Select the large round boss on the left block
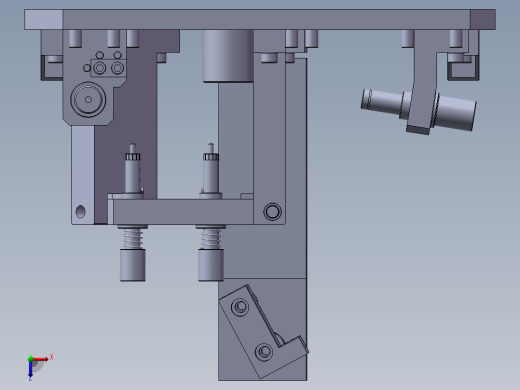Viewport: 520px width, 390px height. [x=88, y=99]
